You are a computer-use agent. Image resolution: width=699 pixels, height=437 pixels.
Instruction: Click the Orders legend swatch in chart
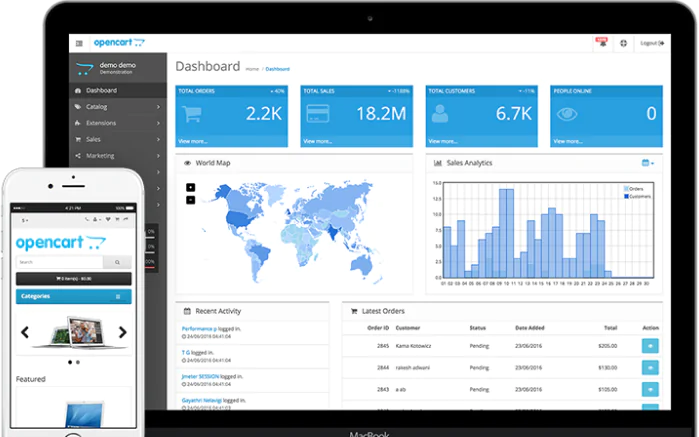(x=627, y=188)
